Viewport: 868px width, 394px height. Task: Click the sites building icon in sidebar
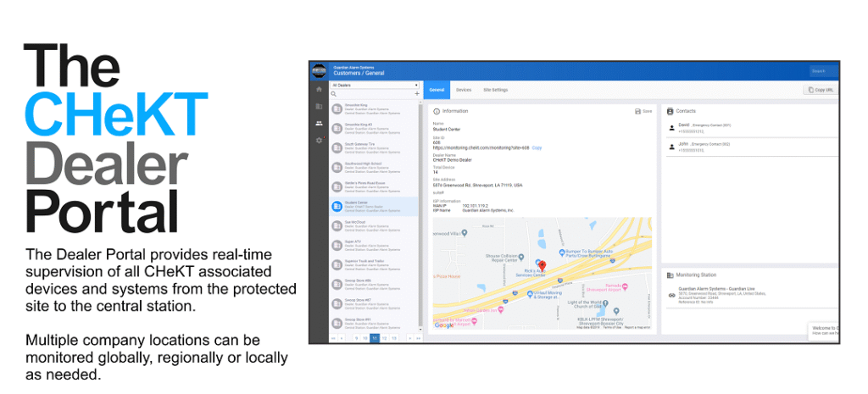pyautogui.click(x=319, y=106)
